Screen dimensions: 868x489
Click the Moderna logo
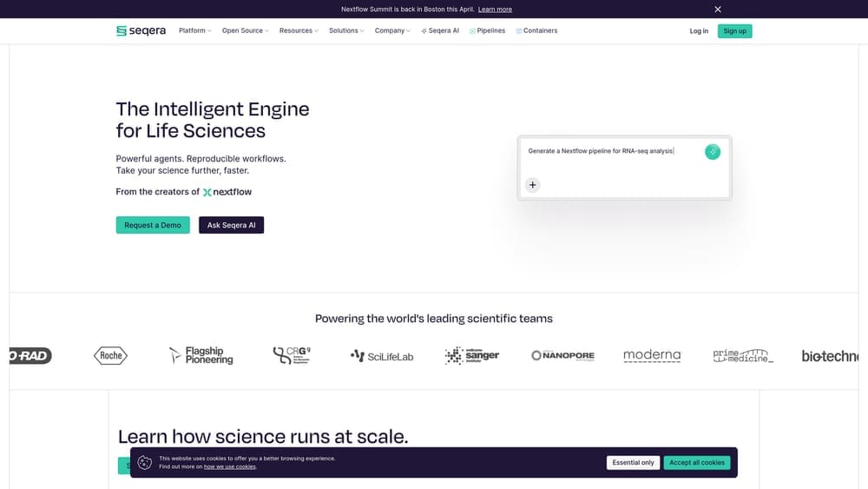652,355
